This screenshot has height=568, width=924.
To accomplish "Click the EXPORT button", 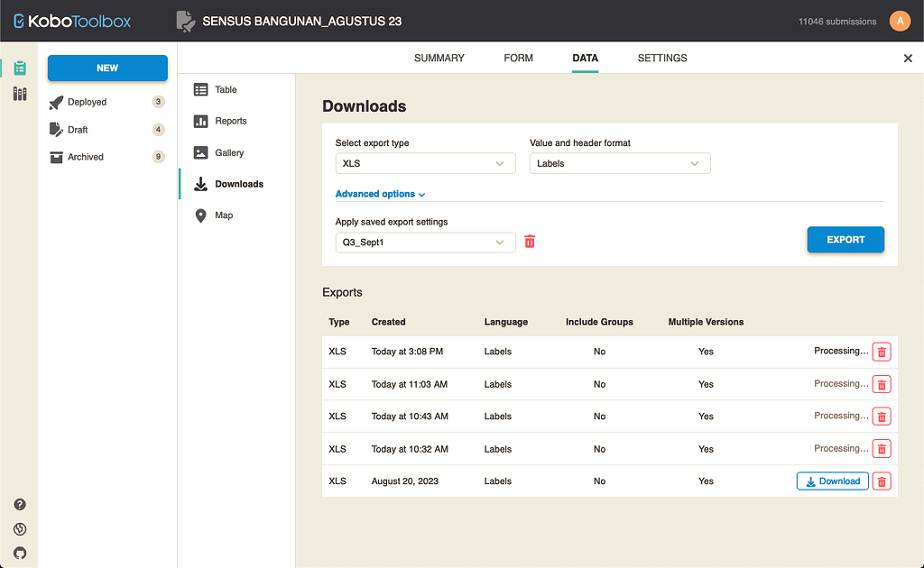I will point(845,239).
